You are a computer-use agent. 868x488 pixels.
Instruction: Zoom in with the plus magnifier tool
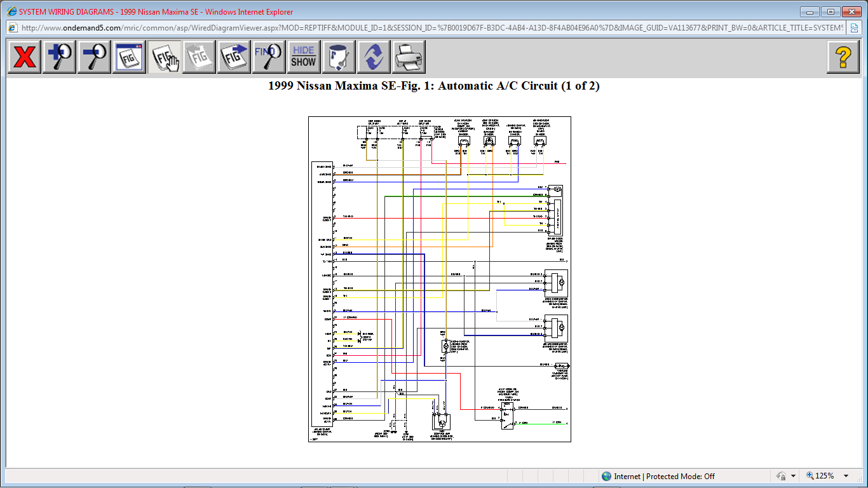point(59,57)
